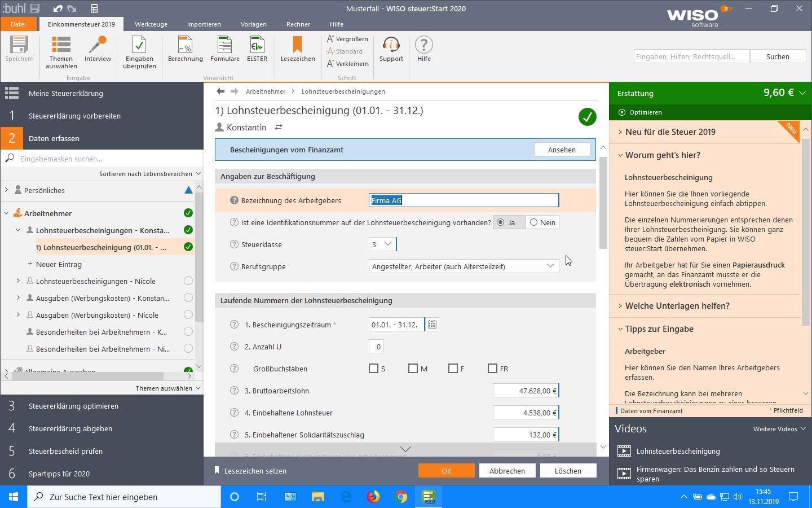Click the Firefox icon in the taskbar
Viewport: 812px width, 508px height.
pos(373,497)
